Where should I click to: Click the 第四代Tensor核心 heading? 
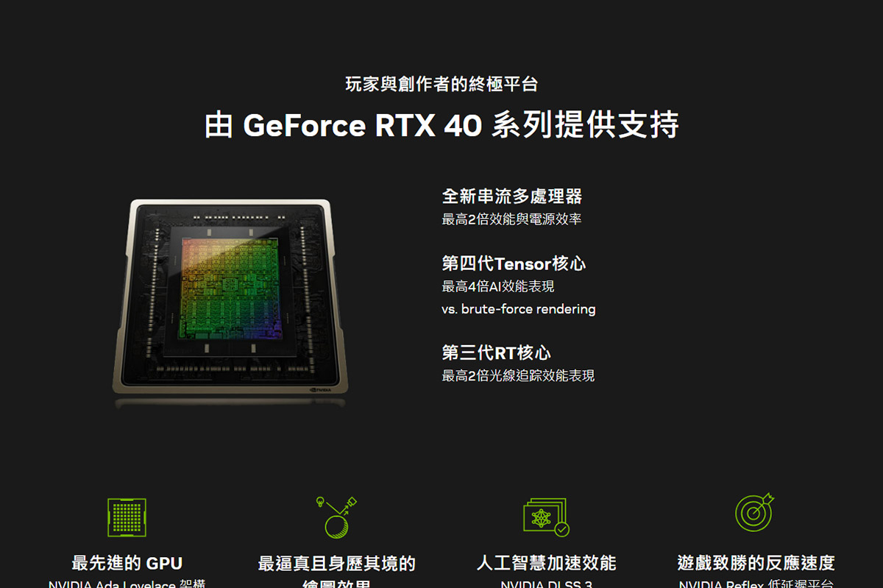[514, 263]
